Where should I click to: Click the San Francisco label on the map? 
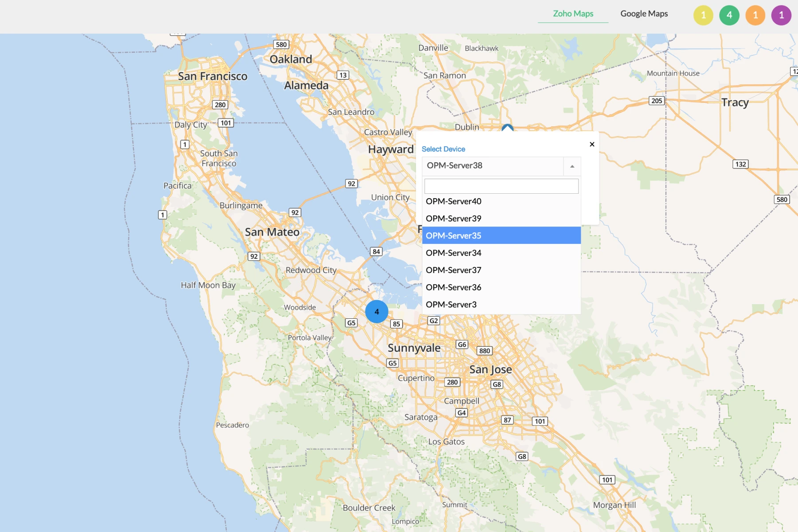click(x=213, y=76)
